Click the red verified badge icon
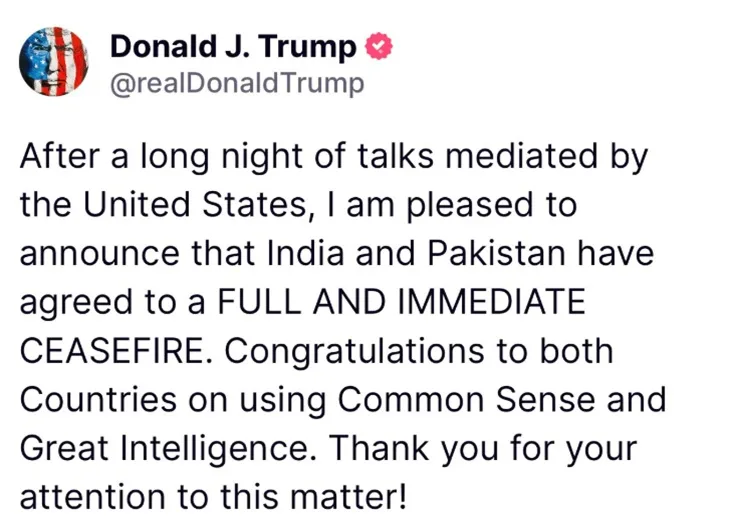 [379, 46]
